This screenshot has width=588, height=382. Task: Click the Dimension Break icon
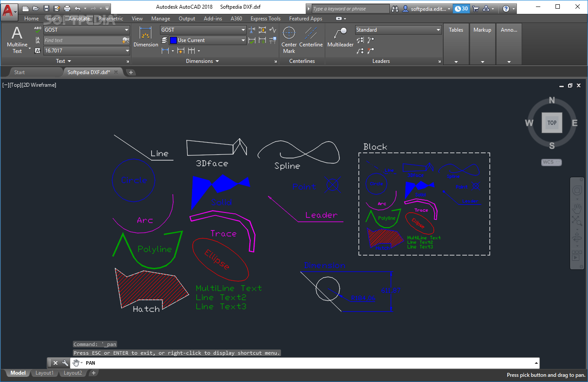click(x=252, y=30)
